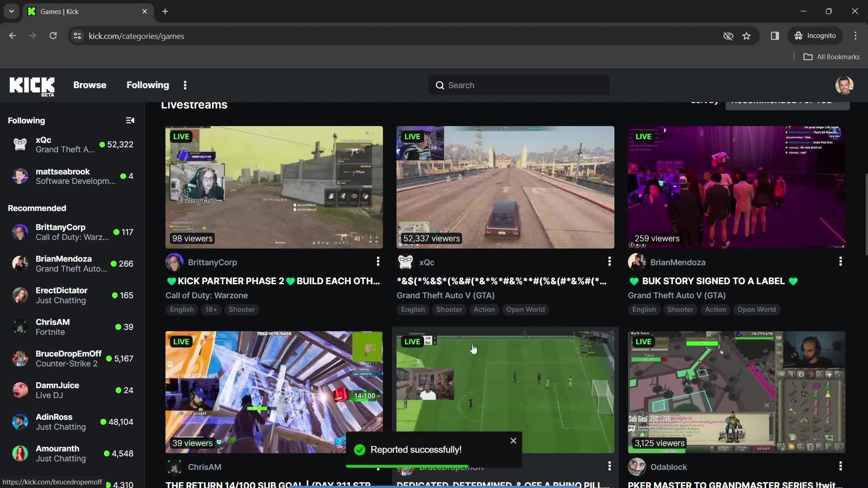Image resolution: width=868 pixels, height=488 pixels.
Task: Click the Kick logo
Action: coord(32,85)
